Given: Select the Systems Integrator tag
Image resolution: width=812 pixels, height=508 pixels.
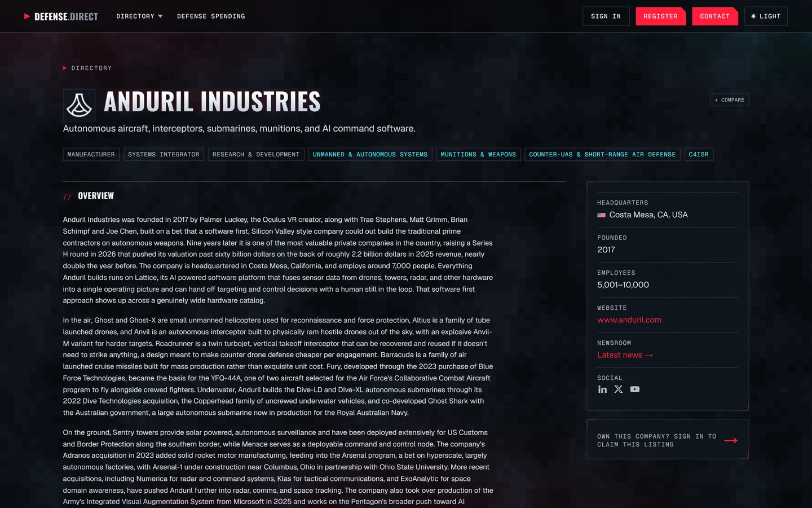Looking at the screenshot, I should tap(164, 155).
